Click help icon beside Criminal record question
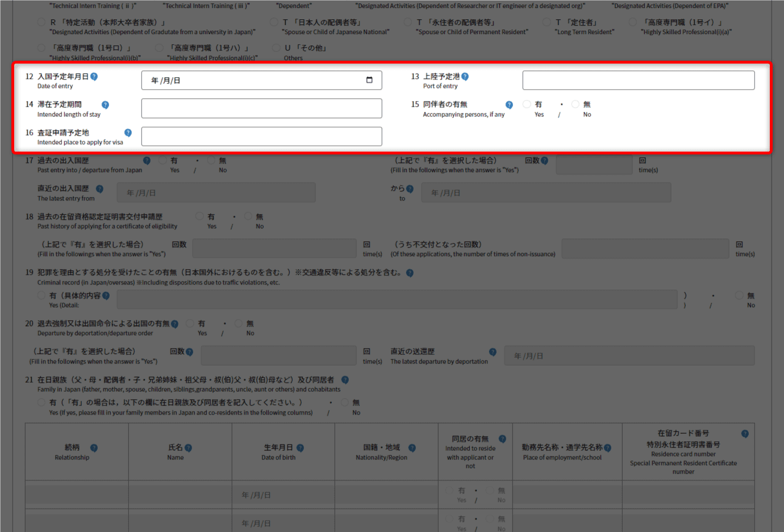 click(x=410, y=273)
